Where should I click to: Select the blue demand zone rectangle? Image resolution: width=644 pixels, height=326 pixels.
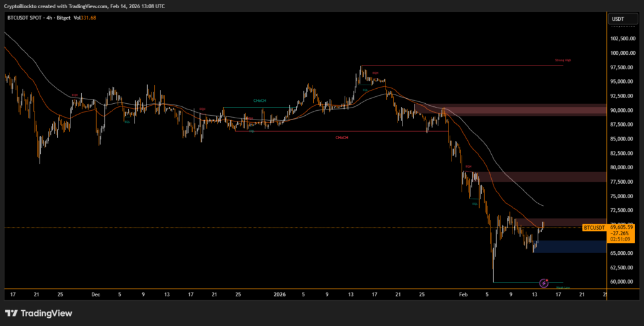coord(572,247)
